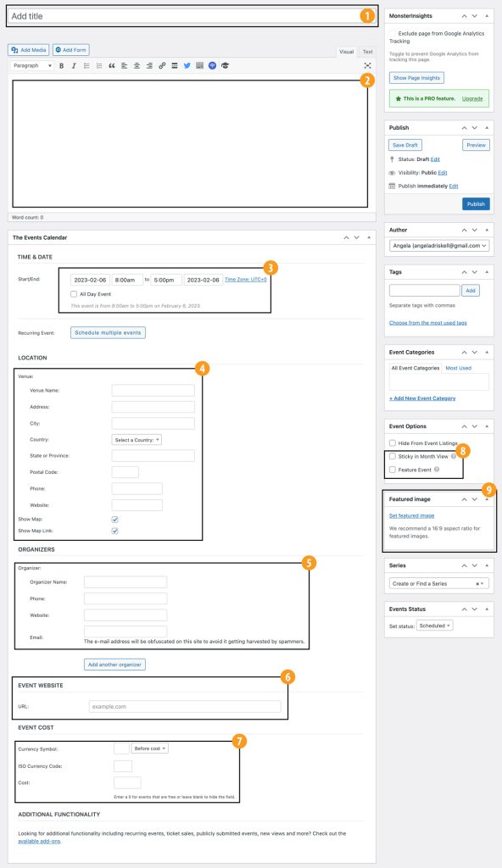Switch to the Text editor tab
This screenshot has width=502, height=868.
point(367,52)
